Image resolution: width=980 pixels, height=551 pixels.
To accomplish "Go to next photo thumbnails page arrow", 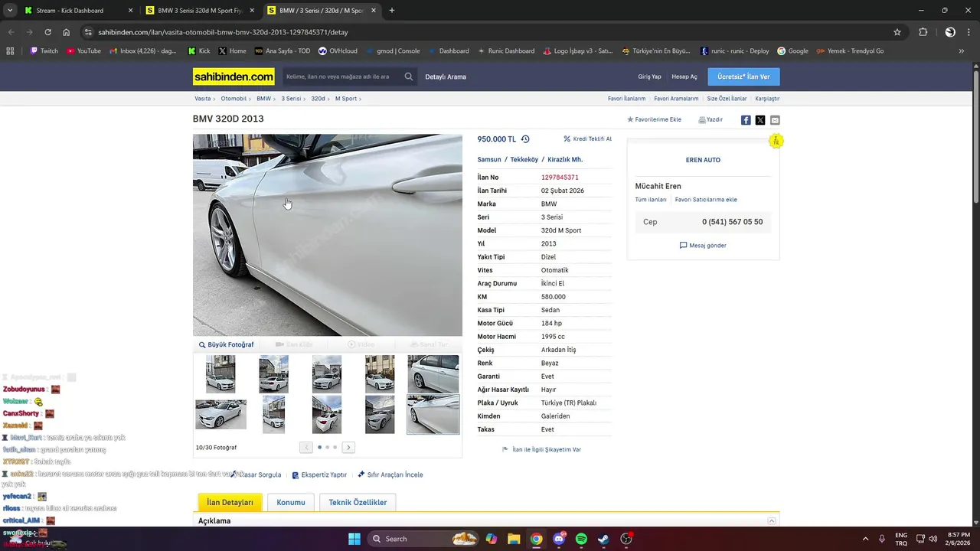I will tap(348, 447).
